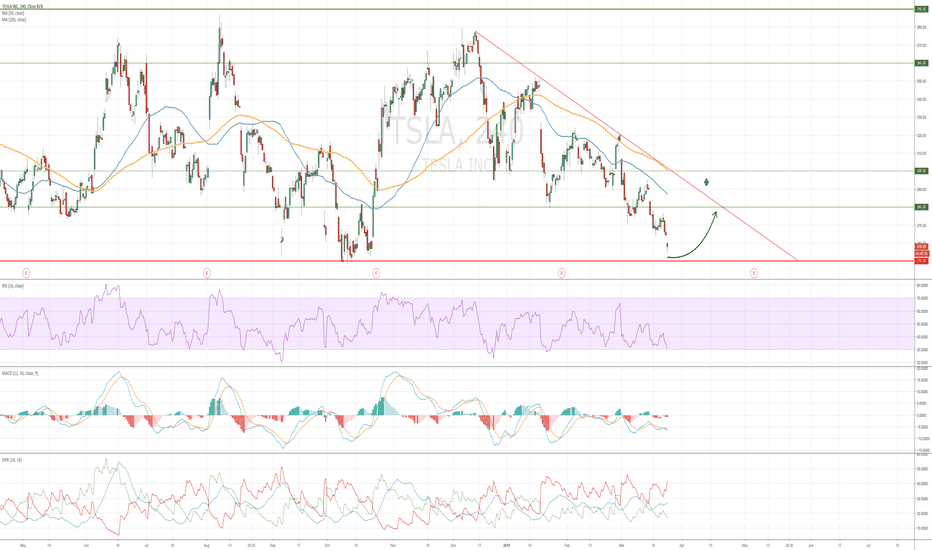Image resolution: width=932 pixels, height=550 pixels.
Task: Click Dec on the time axis
Action: 453,545
